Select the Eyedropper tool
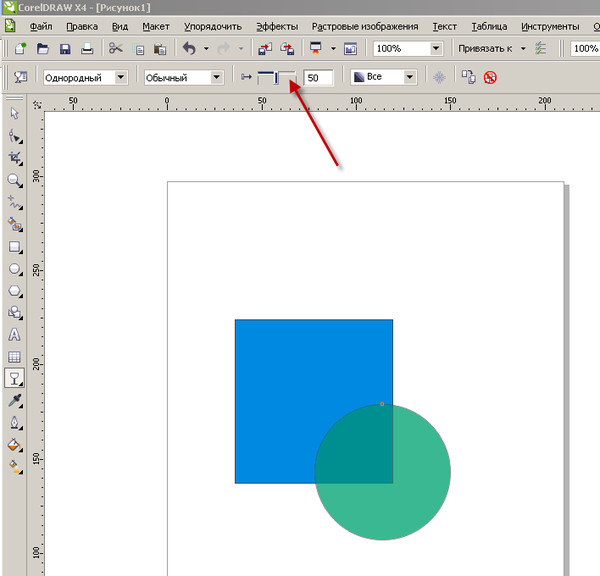 pos(15,401)
